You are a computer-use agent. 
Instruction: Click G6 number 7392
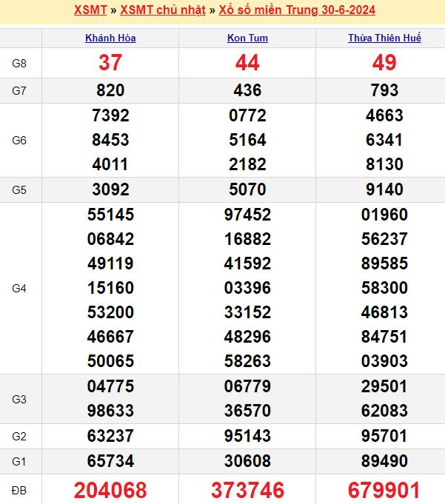coord(110,115)
